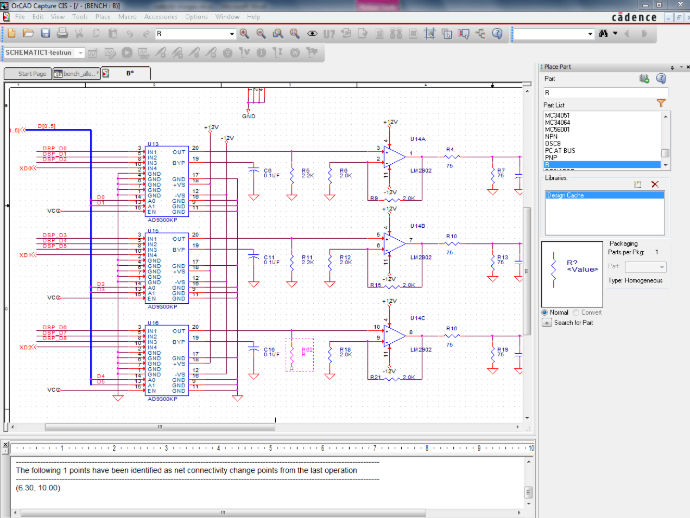Screen dimensions: 690x518
Task: Add library icon in Place Part panel
Action: pos(644,79)
